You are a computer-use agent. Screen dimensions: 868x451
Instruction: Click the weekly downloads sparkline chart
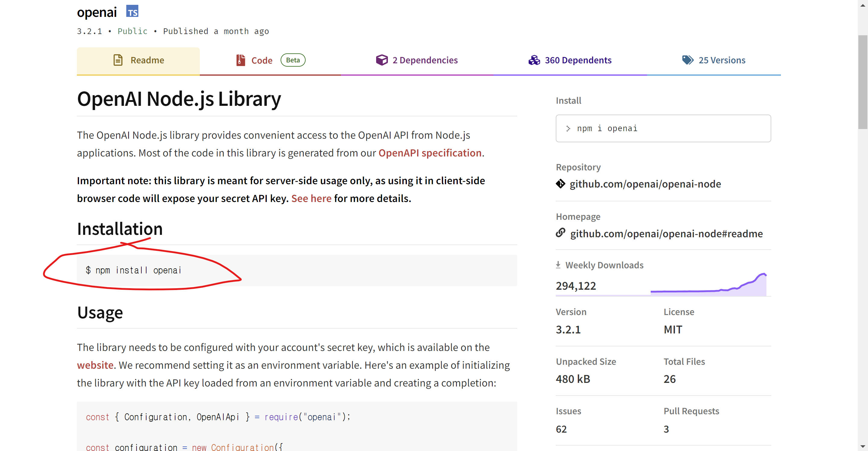[x=708, y=285]
